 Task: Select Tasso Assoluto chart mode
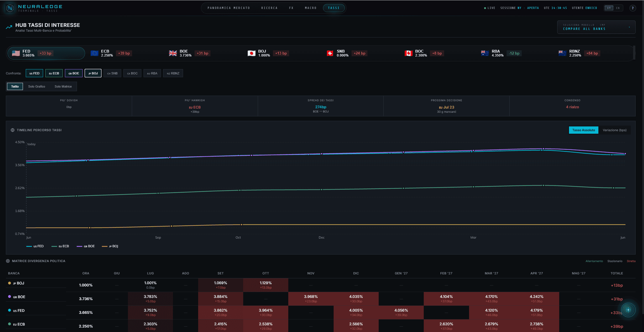click(584, 130)
